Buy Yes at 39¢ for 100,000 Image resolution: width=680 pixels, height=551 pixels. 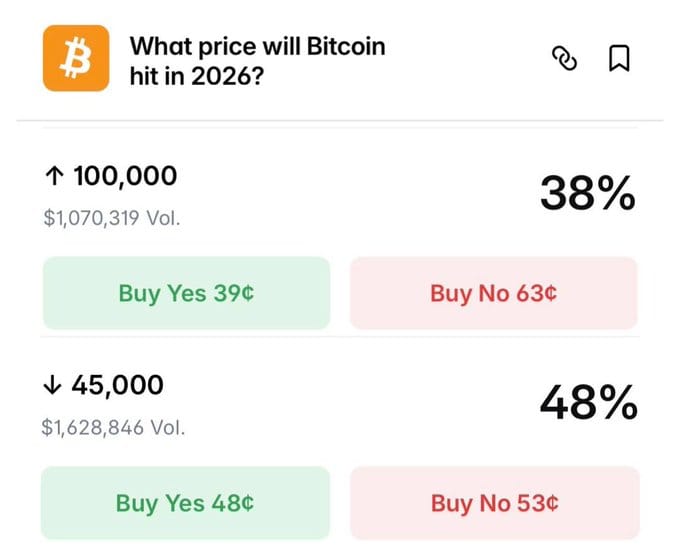coord(186,293)
